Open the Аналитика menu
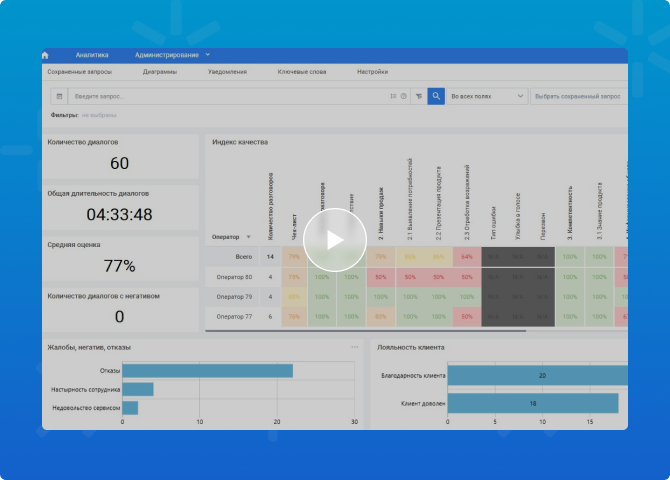670x480 pixels. [92, 55]
